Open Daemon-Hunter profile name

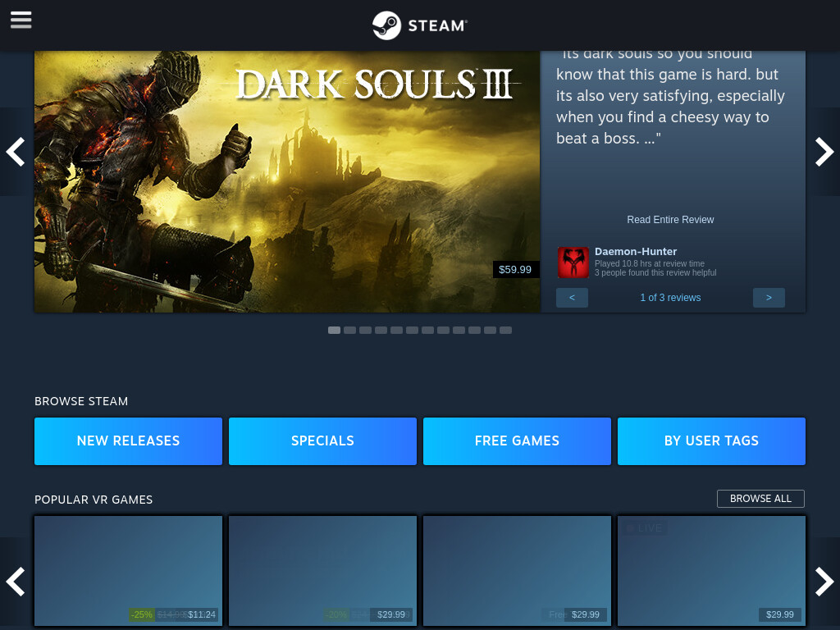coord(636,251)
